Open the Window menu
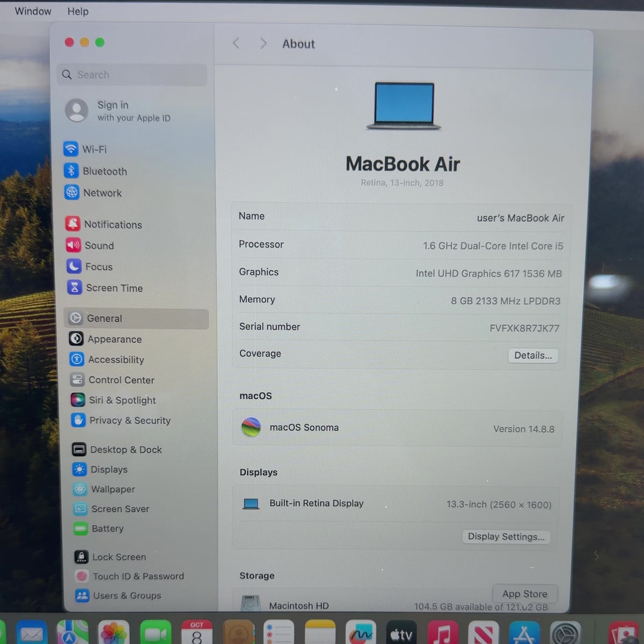 click(x=33, y=11)
